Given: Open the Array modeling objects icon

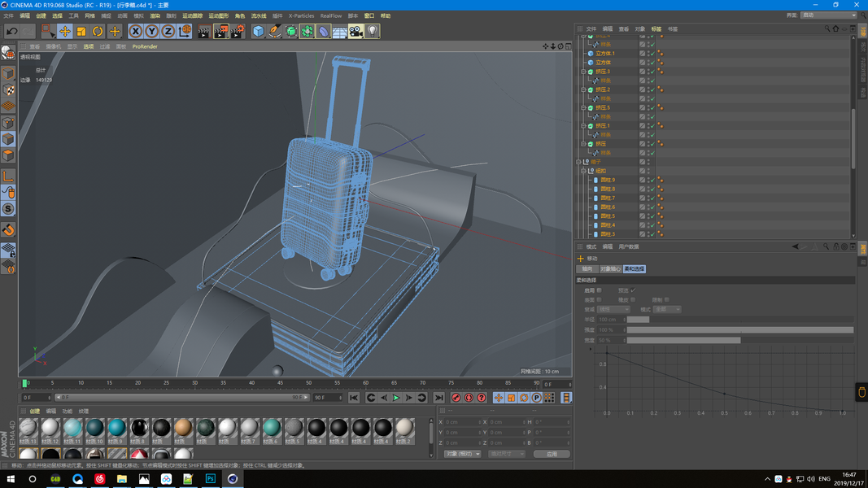Looking at the screenshot, I should [308, 32].
